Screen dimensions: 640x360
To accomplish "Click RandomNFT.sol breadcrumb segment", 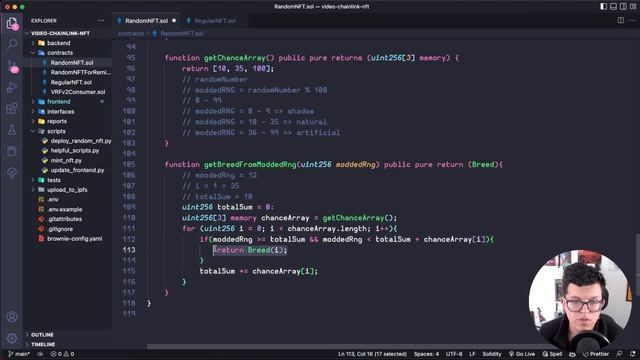I will coord(181,33).
